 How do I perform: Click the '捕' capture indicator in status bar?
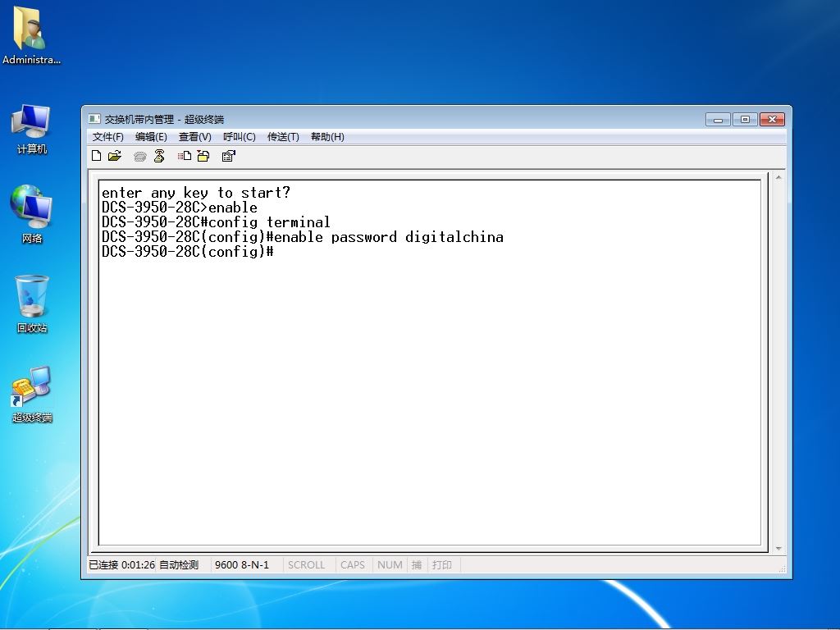416,564
